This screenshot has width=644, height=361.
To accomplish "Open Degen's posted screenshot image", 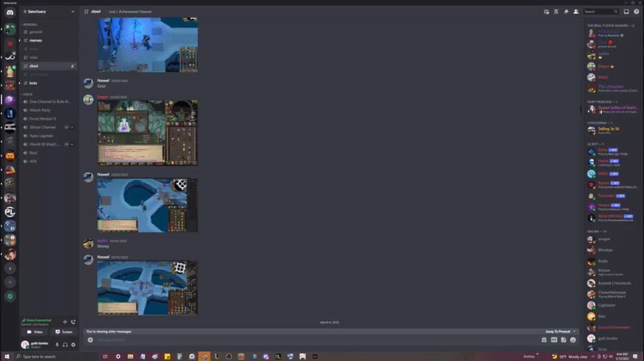I will coord(147,133).
